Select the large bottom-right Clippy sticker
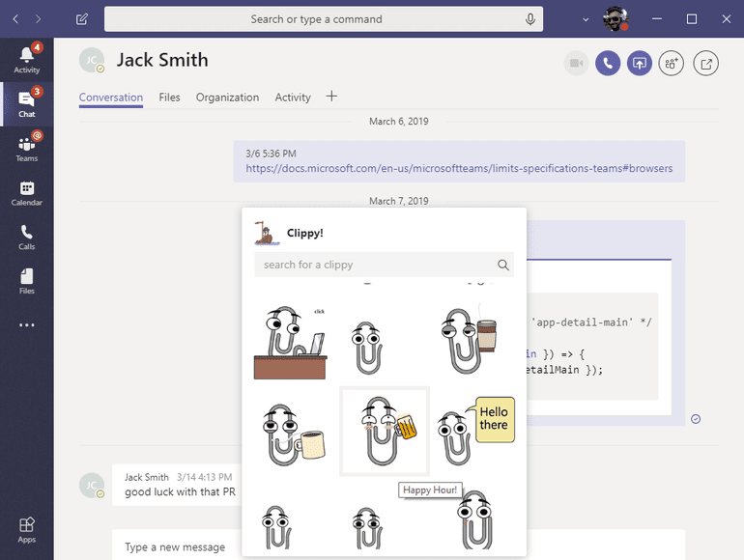Viewport: 744px width, 560px height. (x=476, y=520)
